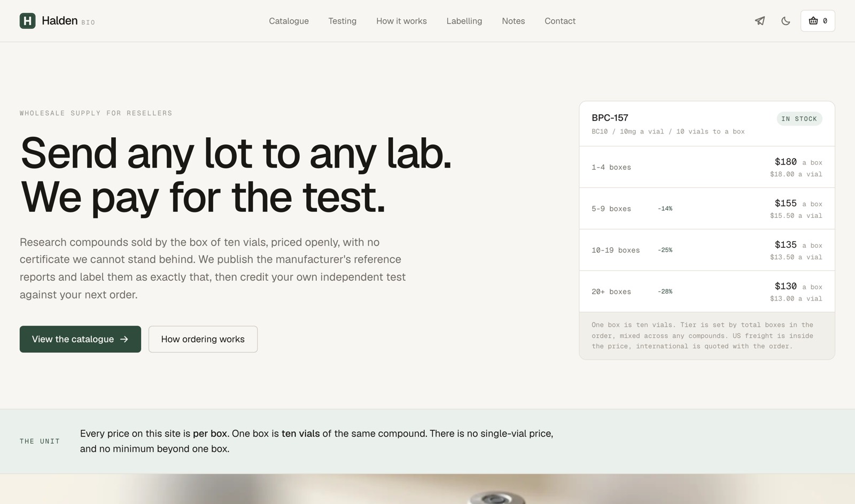855x504 pixels.
Task: Select the Labelling nav link
Action: [464, 21]
